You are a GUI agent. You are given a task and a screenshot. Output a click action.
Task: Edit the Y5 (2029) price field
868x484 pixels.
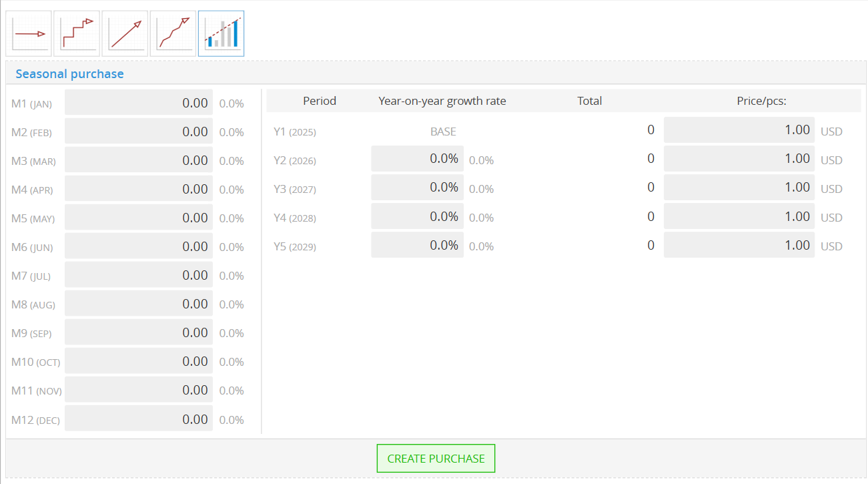739,245
